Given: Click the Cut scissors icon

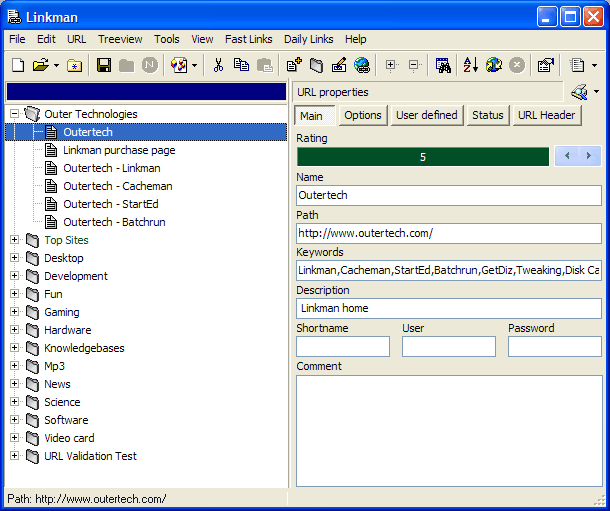Looking at the screenshot, I should click(218, 65).
